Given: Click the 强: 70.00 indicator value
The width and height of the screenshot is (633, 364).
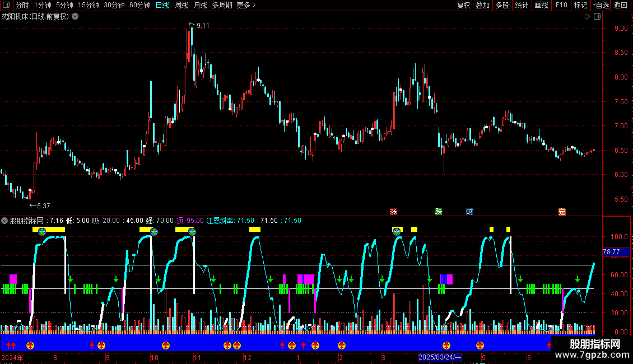Looking at the screenshot, I should [x=160, y=221].
